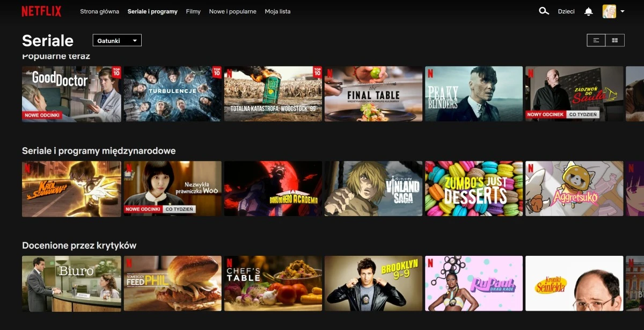The image size is (644, 330).
Task: Open the Gatunki genre dropdown
Action: tap(116, 40)
